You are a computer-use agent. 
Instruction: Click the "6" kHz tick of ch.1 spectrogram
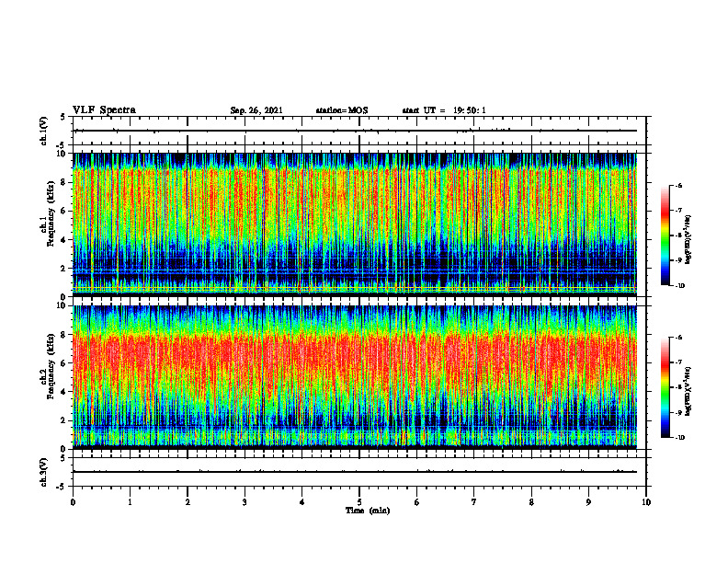coord(64,212)
